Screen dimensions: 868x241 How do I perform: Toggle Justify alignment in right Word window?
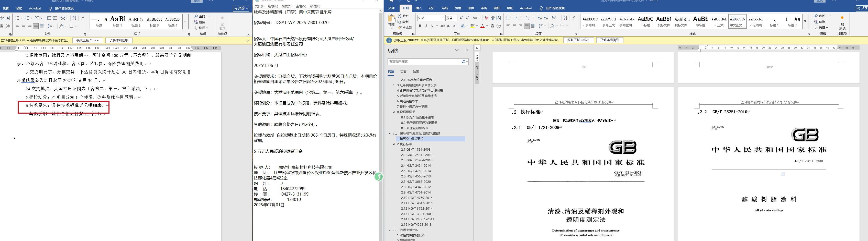coord(527,26)
